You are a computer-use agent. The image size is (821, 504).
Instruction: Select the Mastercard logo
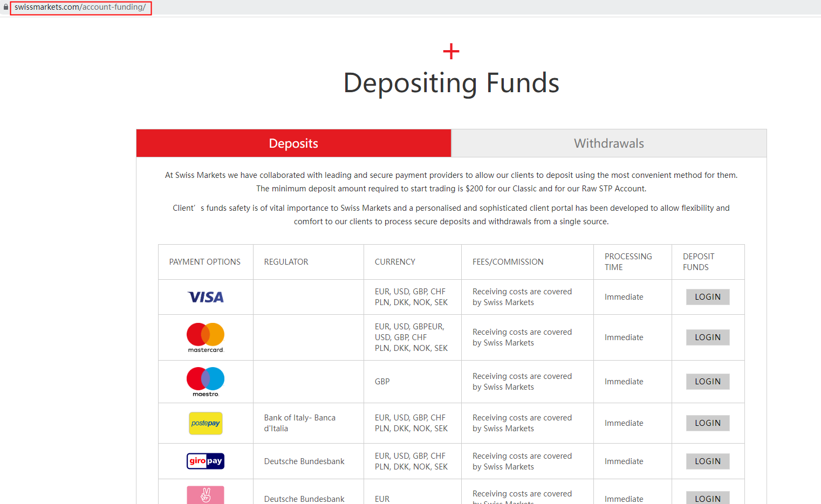pyautogui.click(x=206, y=337)
